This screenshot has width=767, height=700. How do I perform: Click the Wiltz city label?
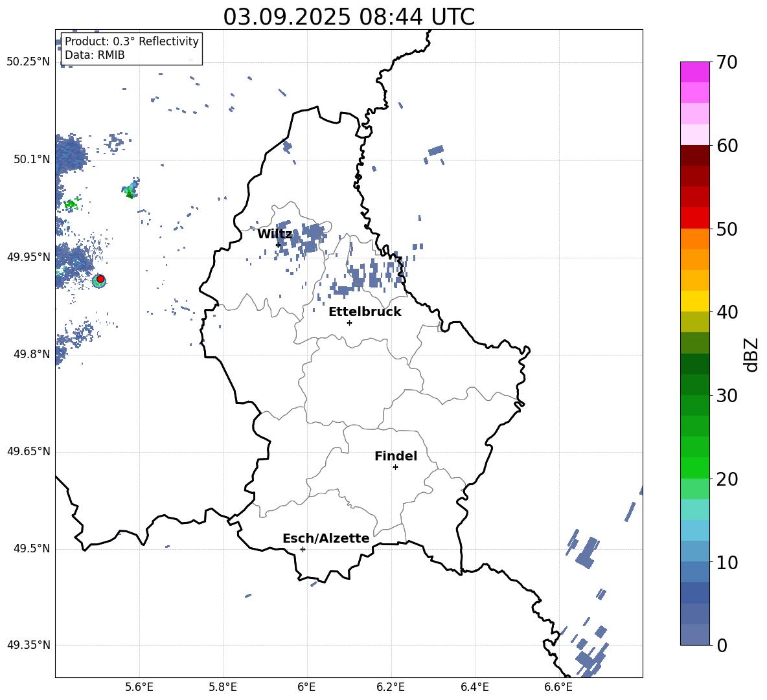coord(275,234)
